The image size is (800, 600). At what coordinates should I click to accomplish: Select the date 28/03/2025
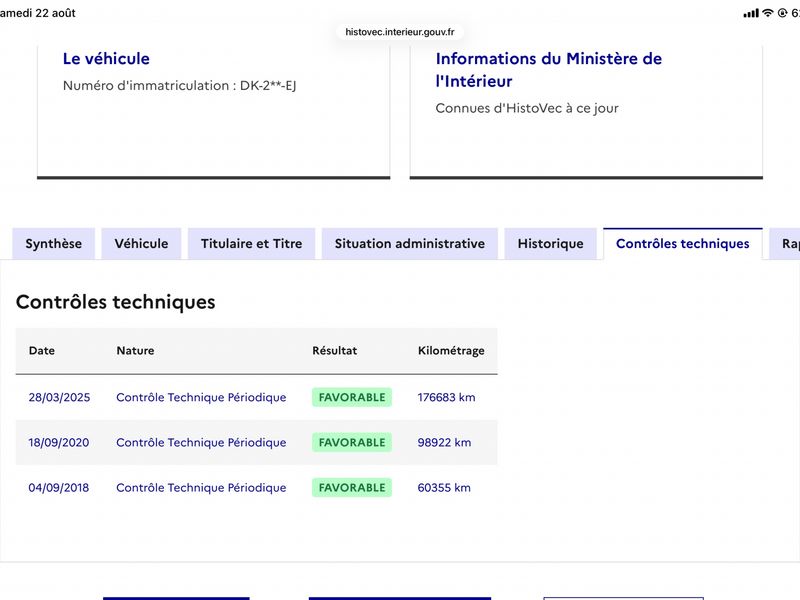(59, 397)
